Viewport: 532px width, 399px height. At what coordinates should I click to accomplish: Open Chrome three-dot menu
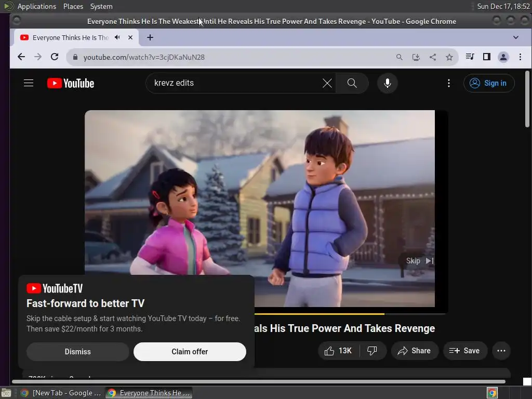click(520, 57)
